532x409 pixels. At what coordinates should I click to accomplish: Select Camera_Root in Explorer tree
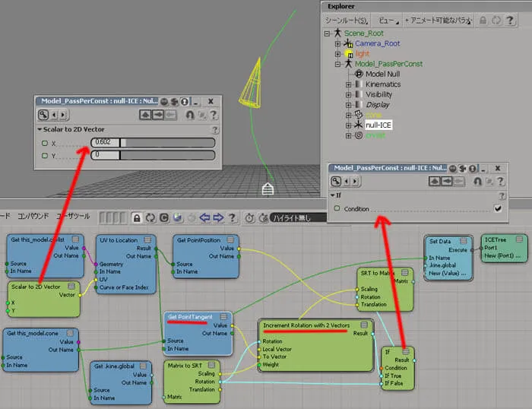[x=377, y=43]
